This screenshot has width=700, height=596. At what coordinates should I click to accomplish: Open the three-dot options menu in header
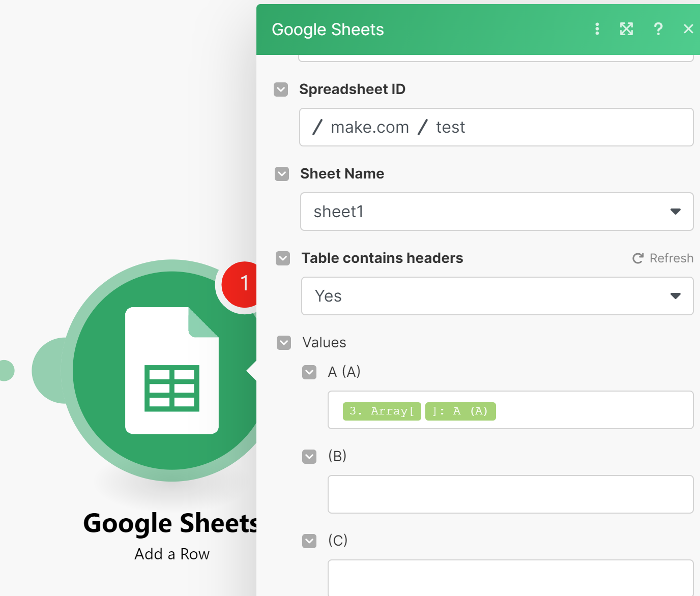pos(597,29)
